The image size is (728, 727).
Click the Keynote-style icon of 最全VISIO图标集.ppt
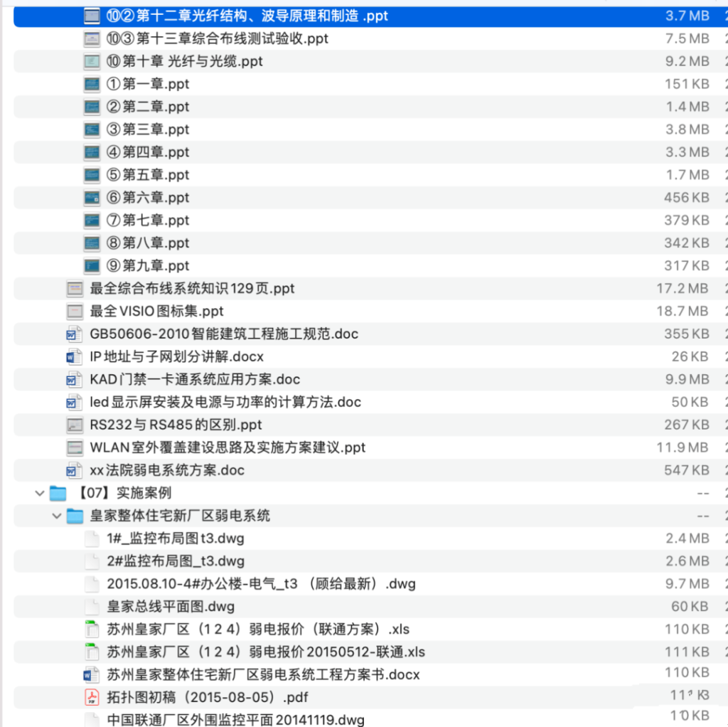coord(75,311)
